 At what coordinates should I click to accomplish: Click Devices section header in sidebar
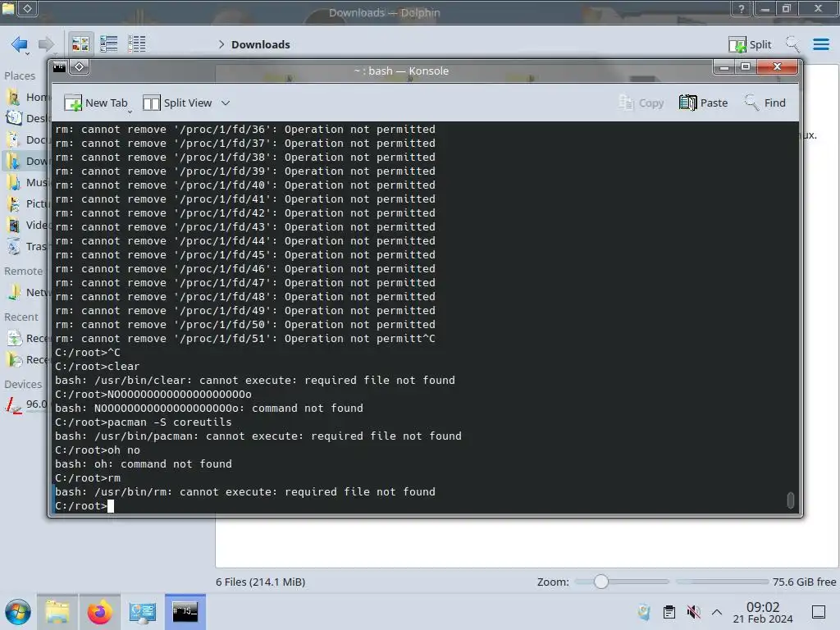pyautogui.click(x=23, y=384)
